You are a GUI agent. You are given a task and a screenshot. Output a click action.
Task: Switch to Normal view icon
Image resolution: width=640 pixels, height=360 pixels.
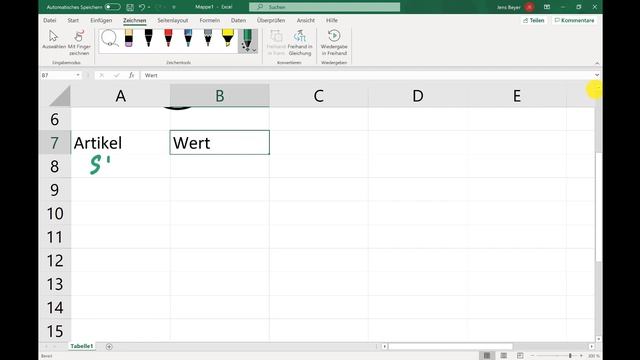pyautogui.click(x=487, y=356)
